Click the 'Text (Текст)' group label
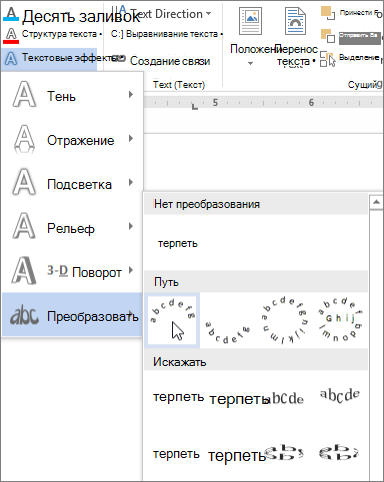 click(179, 85)
